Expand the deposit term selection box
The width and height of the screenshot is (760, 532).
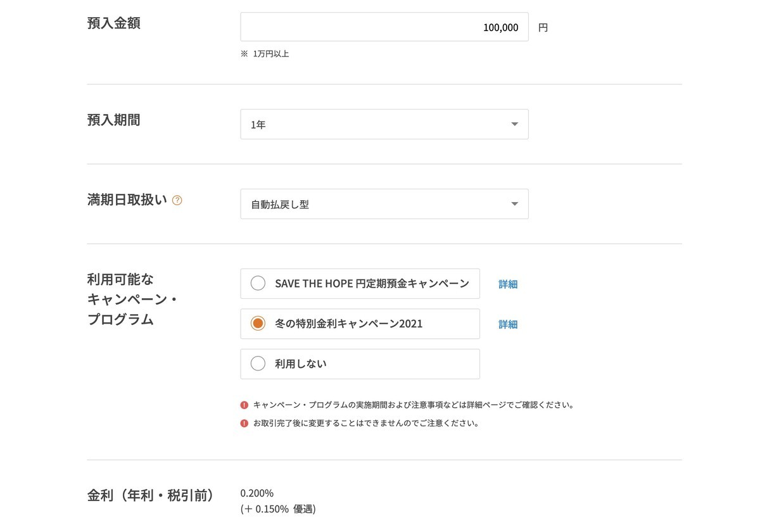click(x=384, y=123)
